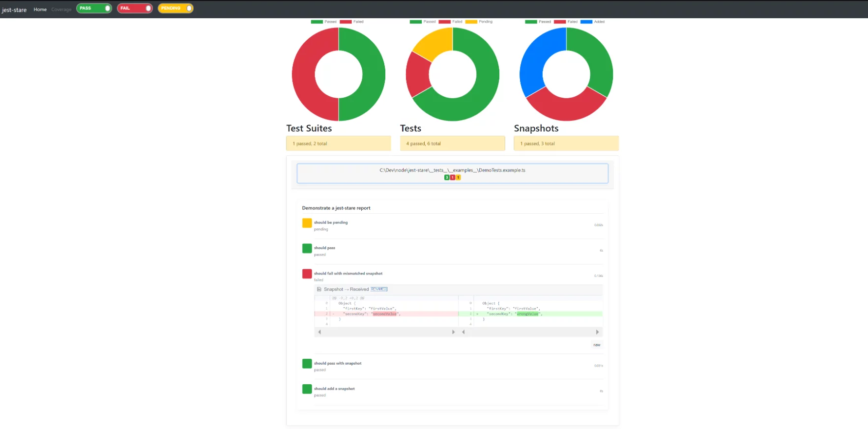The image size is (868, 429).
Task: Click the file icon beside Snapshot → Received
Action: click(319, 289)
